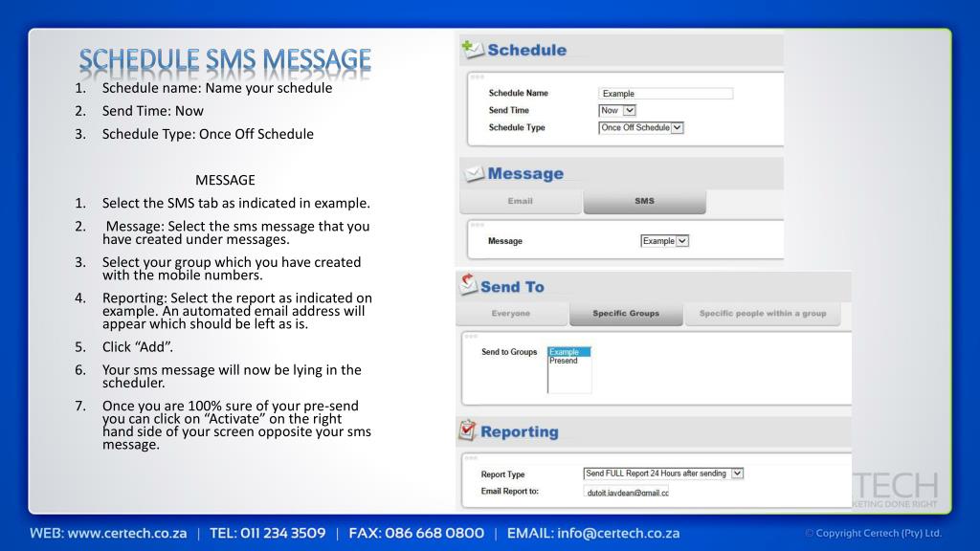This screenshot has width=980, height=551.
Task: Click the Send to Groups label
Action: coord(509,352)
